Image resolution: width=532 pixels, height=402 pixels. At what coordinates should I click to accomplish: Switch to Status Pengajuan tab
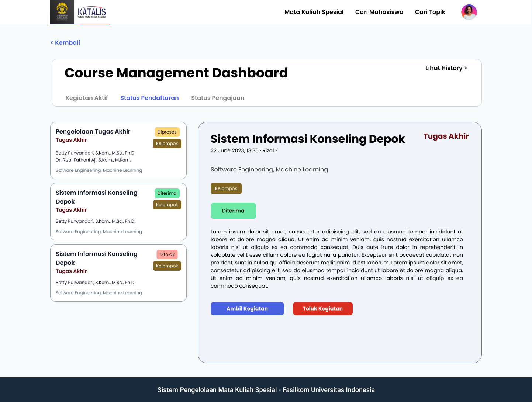pos(218,98)
